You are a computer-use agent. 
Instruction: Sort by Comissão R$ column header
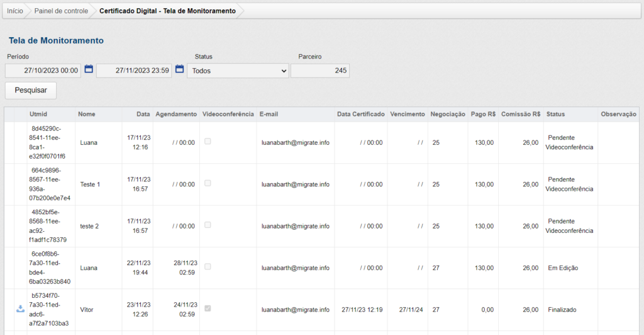pos(521,114)
